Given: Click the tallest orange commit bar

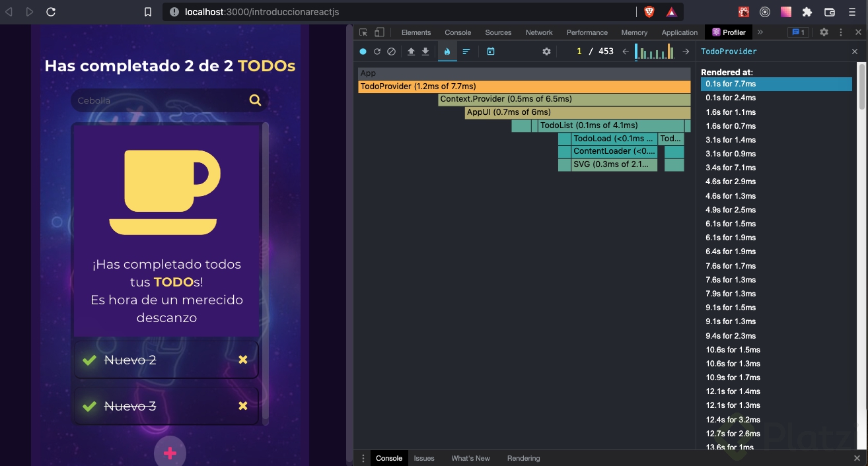Looking at the screenshot, I should 670,51.
